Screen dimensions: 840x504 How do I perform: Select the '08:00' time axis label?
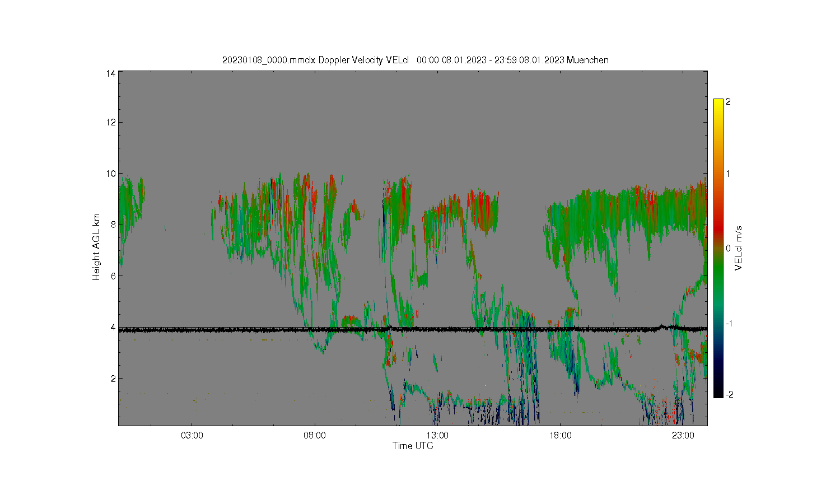click(315, 435)
